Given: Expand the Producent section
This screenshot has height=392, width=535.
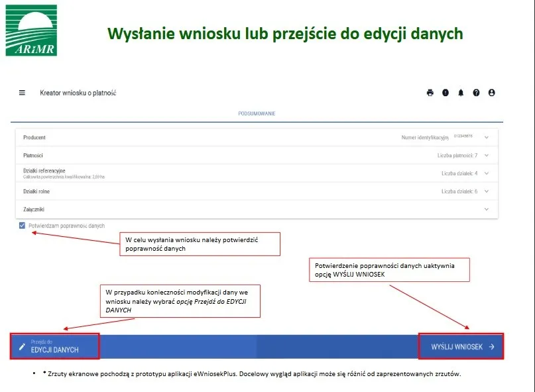Looking at the screenshot, I should point(486,137).
